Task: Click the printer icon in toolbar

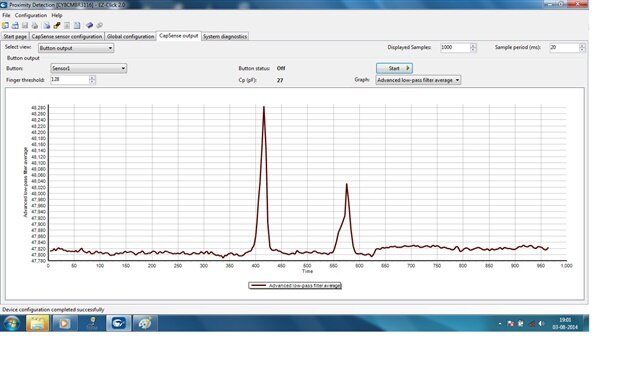Action: click(35, 26)
